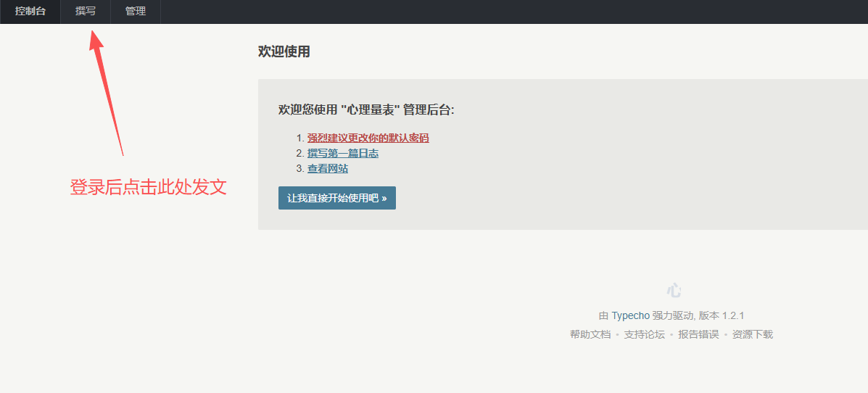Open the 撰写第一篇日志 link
Image resolution: width=868 pixels, height=393 pixels.
[342, 153]
